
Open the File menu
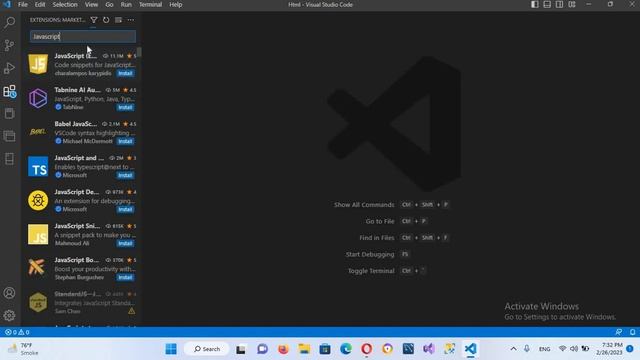pyautogui.click(x=23, y=4)
